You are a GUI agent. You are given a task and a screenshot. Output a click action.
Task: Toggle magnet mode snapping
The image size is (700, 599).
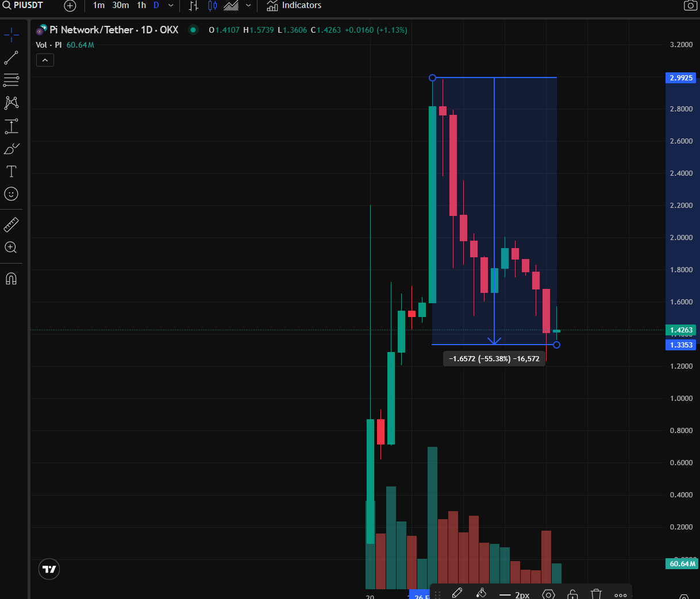tap(11, 279)
